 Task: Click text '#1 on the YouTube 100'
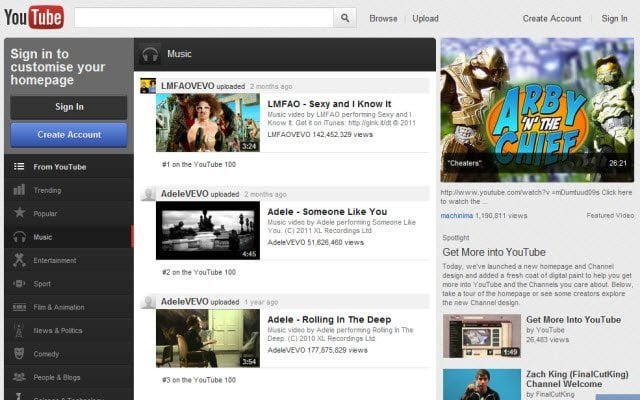pyautogui.click(x=199, y=164)
